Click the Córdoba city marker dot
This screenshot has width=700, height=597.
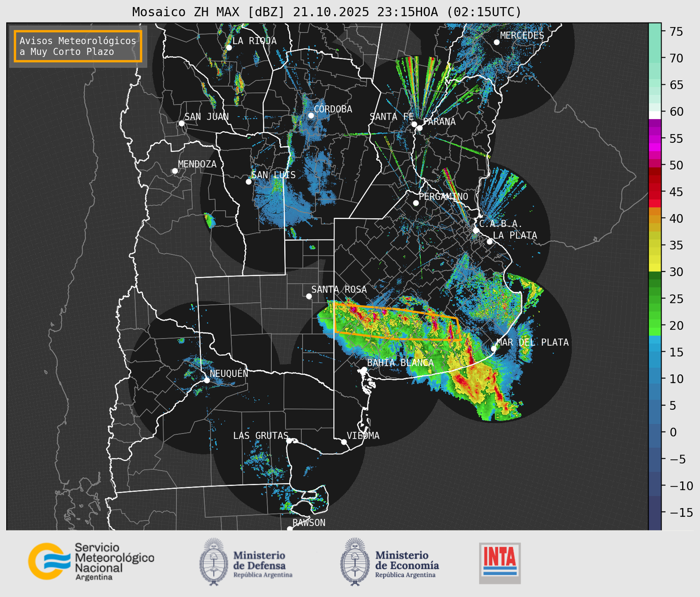click(311, 115)
